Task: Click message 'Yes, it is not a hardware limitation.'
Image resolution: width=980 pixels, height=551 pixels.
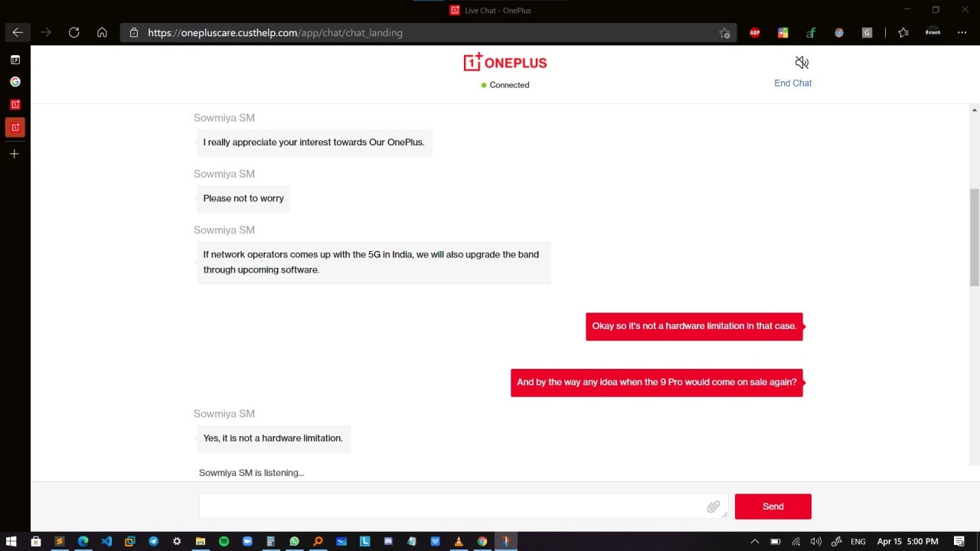Action: tap(273, 439)
